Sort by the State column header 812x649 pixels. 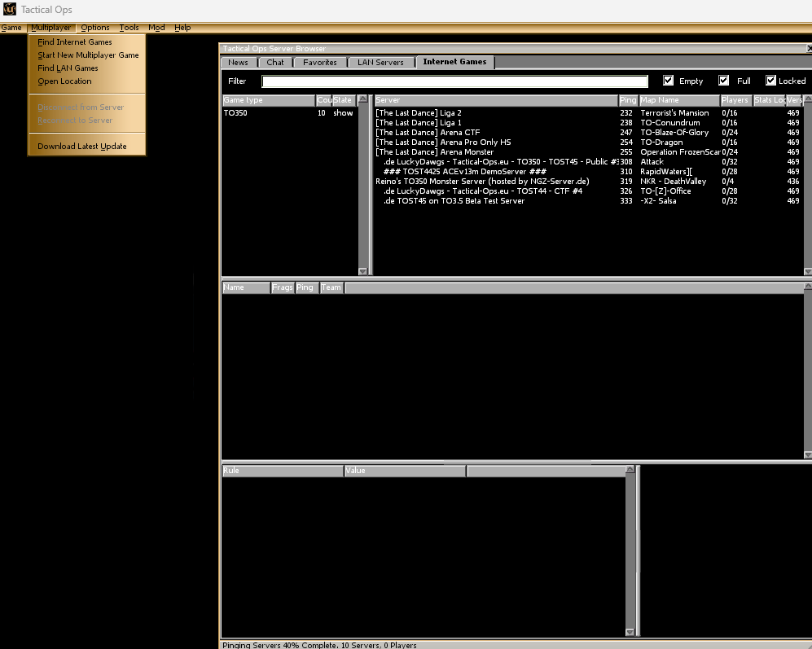344,100
